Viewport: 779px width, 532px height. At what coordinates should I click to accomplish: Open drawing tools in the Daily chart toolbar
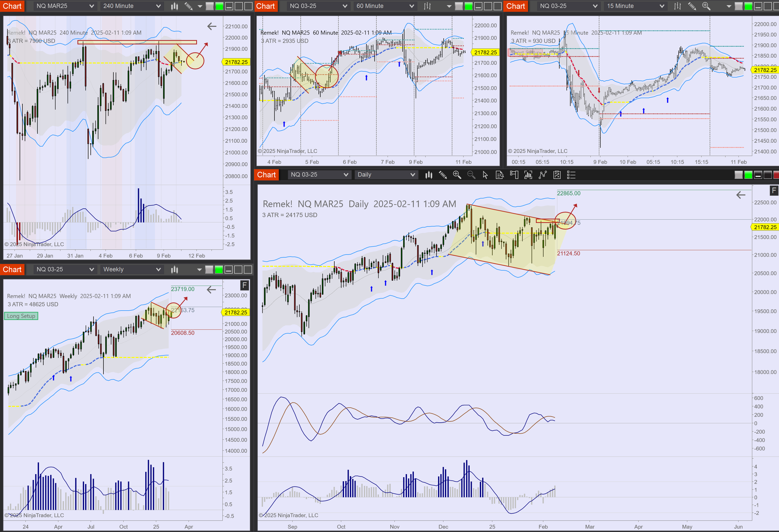442,174
